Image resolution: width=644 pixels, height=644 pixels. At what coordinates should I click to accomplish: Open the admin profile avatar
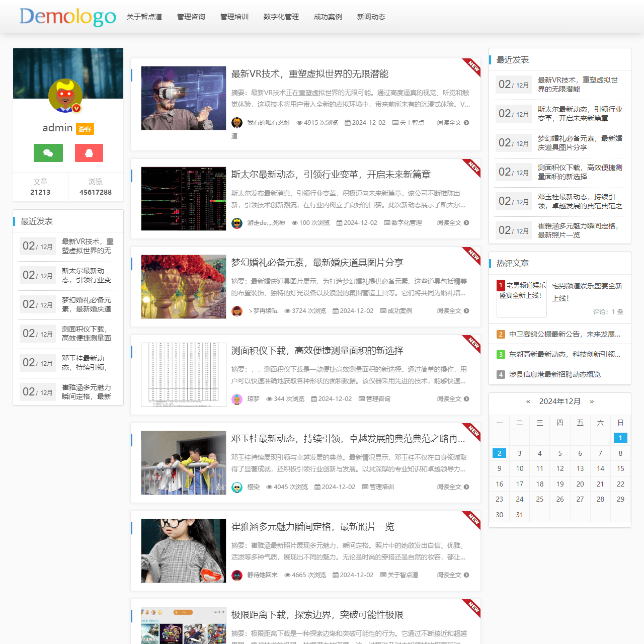[x=65, y=96]
